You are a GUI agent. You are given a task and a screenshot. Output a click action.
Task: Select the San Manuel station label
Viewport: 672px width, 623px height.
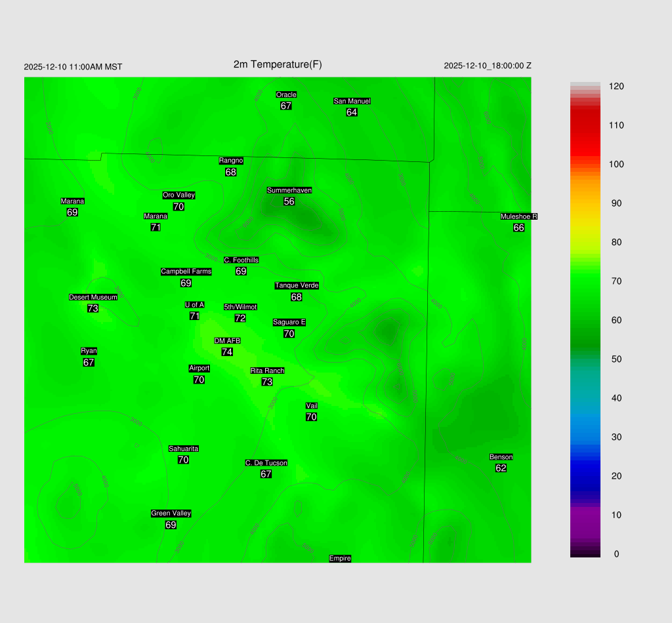[x=352, y=101]
